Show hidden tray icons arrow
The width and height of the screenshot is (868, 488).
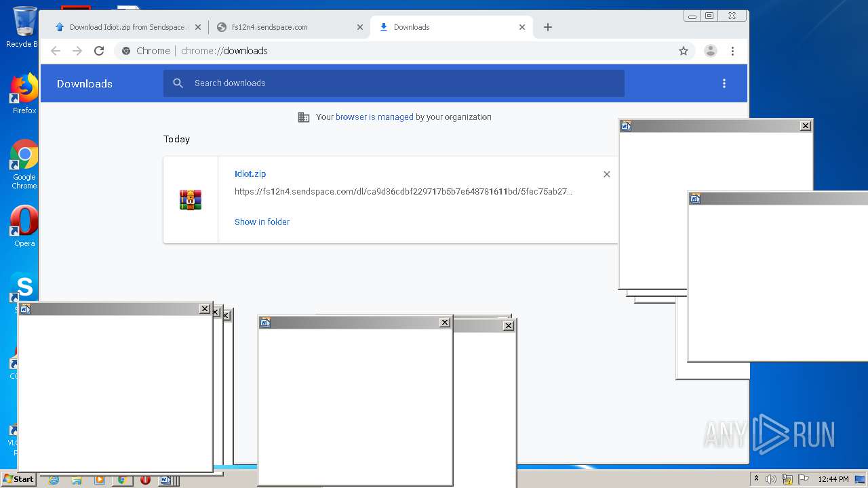(757, 479)
